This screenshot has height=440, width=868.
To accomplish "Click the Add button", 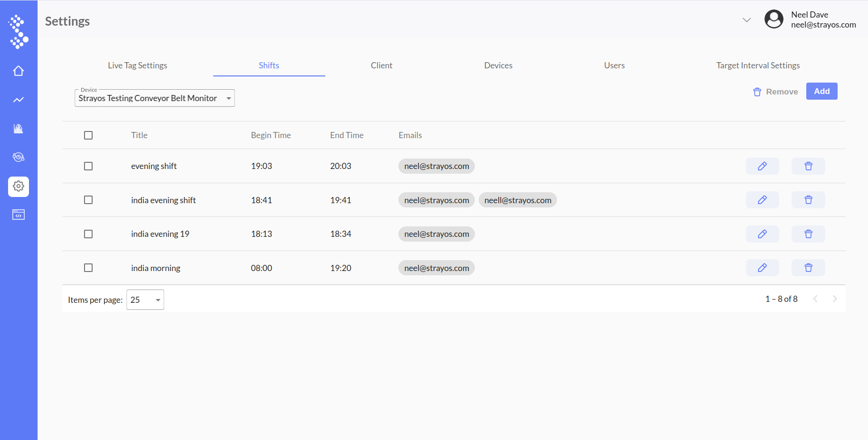I will click(x=821, y=91).
